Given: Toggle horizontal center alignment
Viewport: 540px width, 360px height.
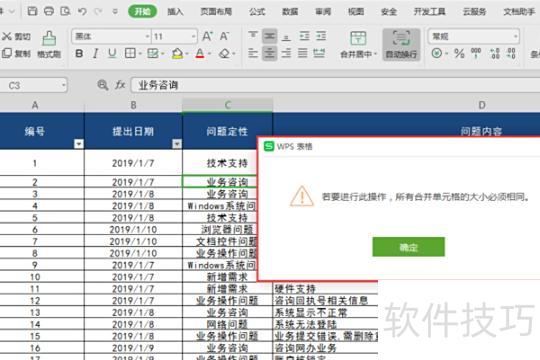Looking at the screenshot, I should pyautogui.click(x=270, y=53).
